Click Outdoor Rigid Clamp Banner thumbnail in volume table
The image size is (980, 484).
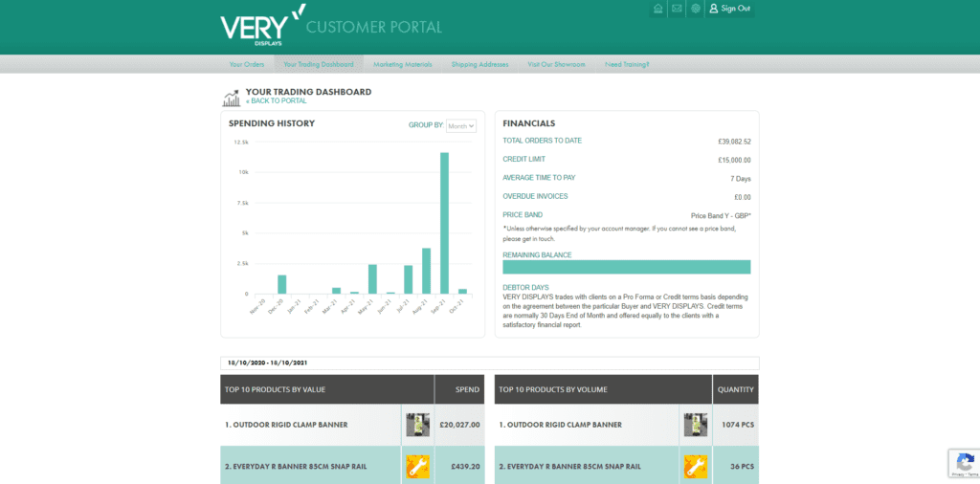[x=696, y=425]
